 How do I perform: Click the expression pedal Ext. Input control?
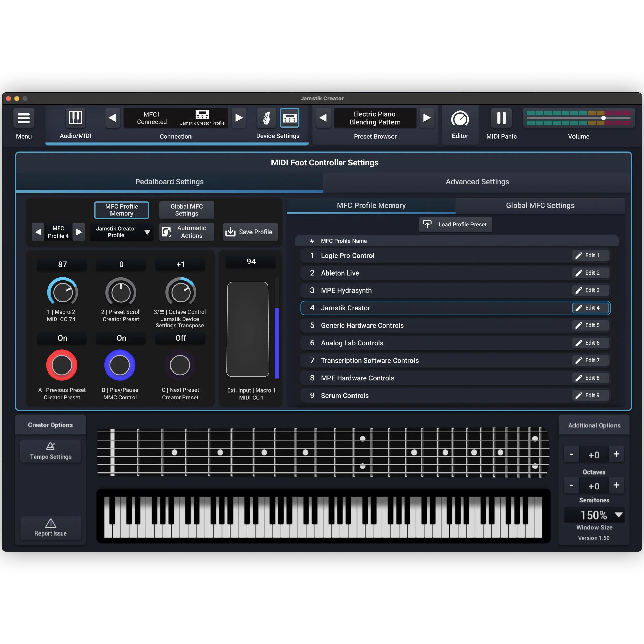click(x=248, y=329)
